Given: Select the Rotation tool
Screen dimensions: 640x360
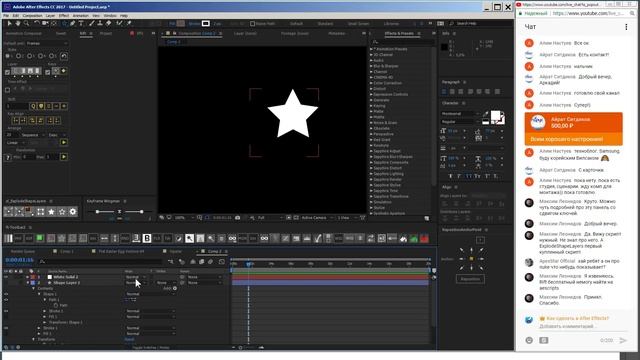Looking at the screenshot, I should [x=37, y=24].
